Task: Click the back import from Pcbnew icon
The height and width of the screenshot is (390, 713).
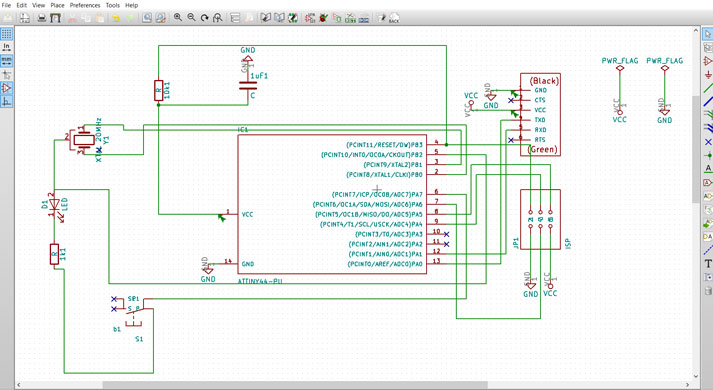Action: tap(394, 18)
